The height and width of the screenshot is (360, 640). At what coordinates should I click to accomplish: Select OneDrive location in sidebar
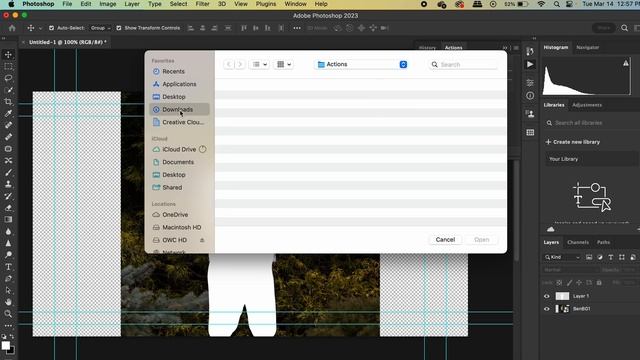[x=180, y=215]
